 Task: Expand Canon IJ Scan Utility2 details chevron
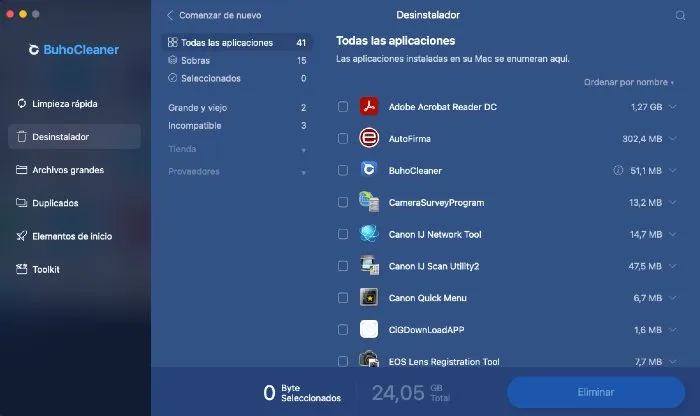[x=673, y=266]
